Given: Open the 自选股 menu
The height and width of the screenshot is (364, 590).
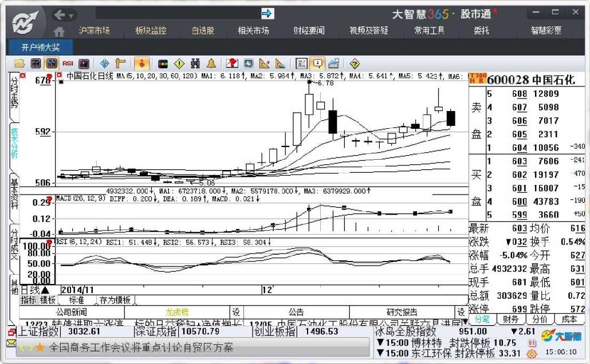Looking at the screenshot, I should click(x=203, y=30).
